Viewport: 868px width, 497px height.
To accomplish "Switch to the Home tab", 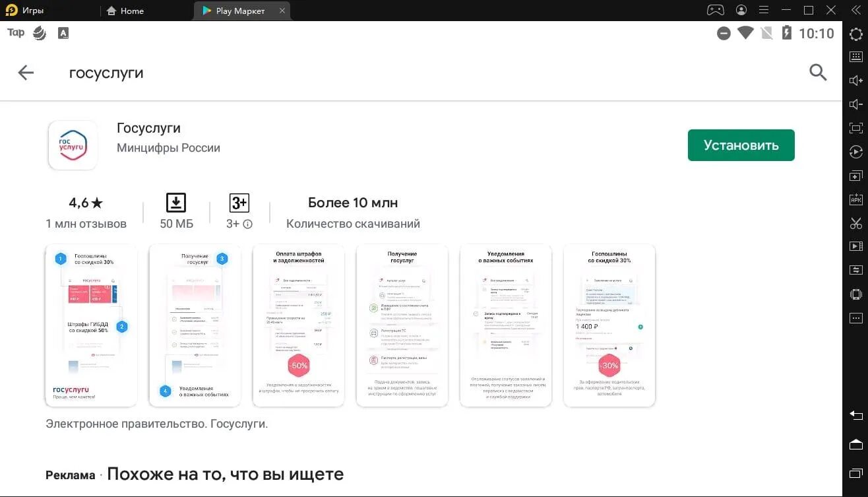I will pyautogui.click(x=125, y=11).
